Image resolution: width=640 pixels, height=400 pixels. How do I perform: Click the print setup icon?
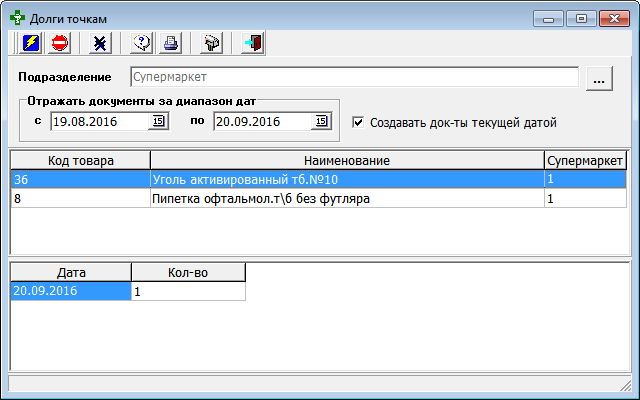(x=211, y=43)
